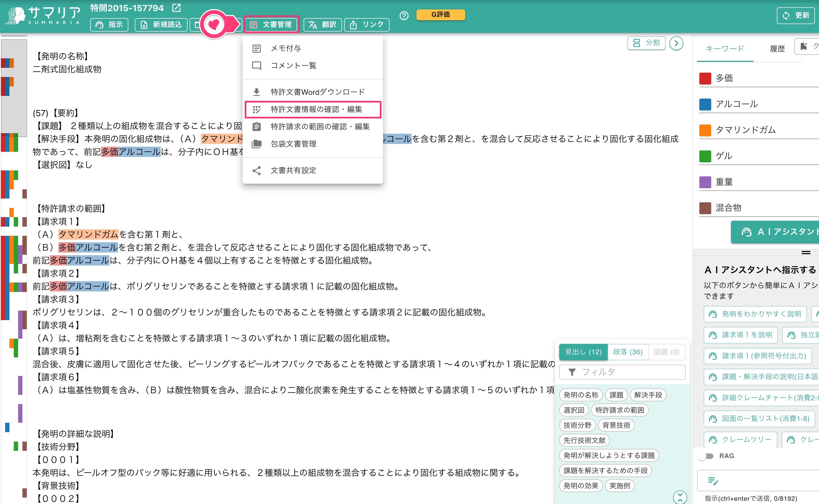The image size is (819, 504).
Task: Jump to 課題を解決するための手段 chip
Action: click(605, 471)
